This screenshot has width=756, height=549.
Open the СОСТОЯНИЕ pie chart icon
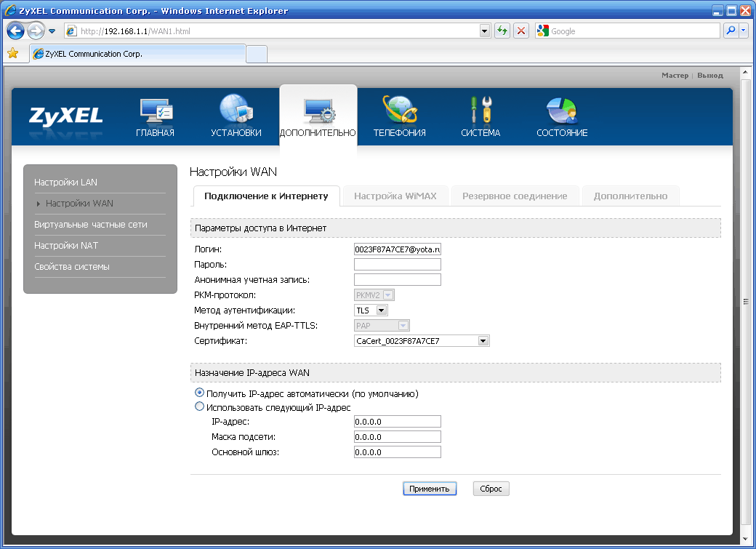pos(562,111)
